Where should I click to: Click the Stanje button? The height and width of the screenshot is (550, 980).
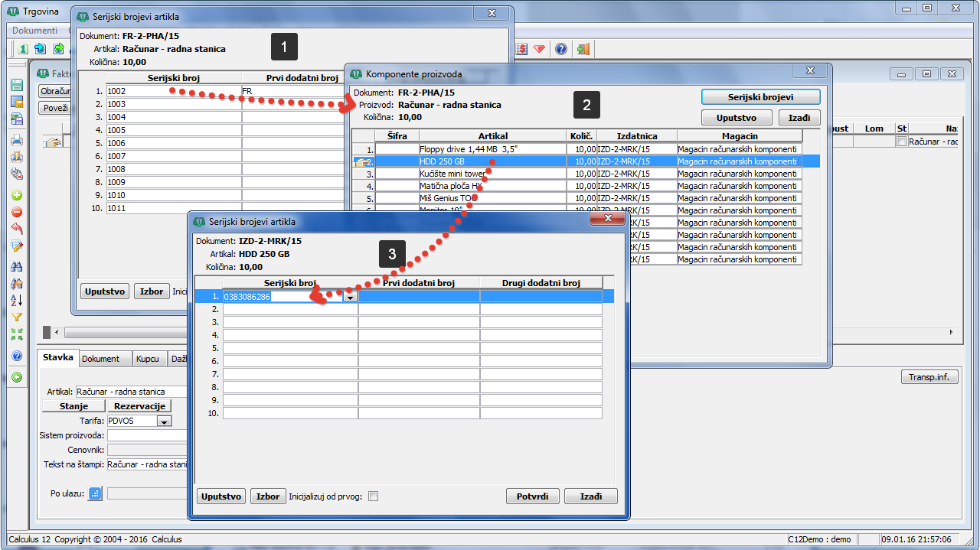click(73, 406)
